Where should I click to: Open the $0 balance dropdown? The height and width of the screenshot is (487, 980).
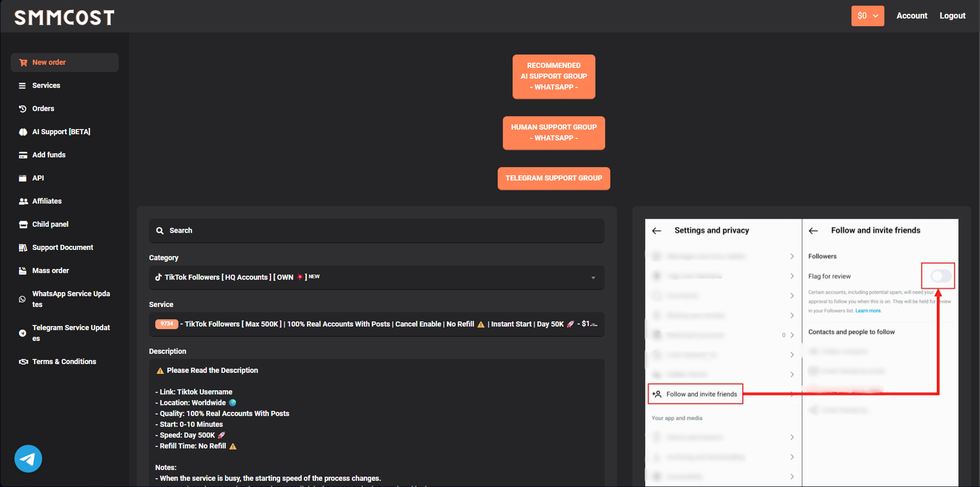[x=867, y=16]
